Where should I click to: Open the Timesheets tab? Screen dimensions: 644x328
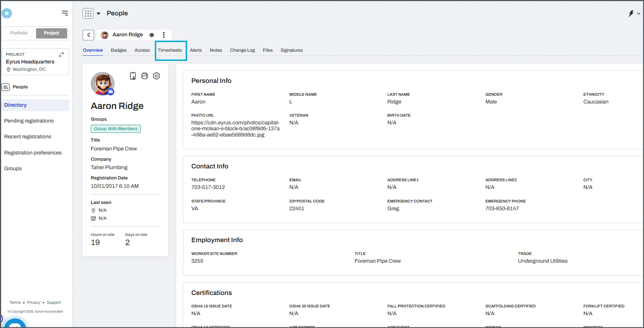pyautogui.click(x=170, y=50)
